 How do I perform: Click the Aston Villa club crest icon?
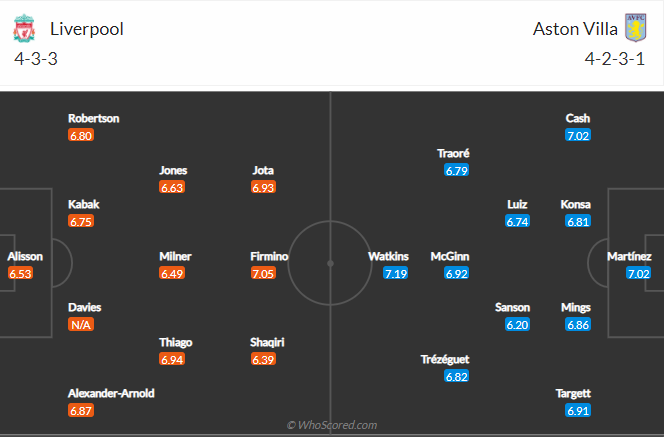tap(636, 28)
